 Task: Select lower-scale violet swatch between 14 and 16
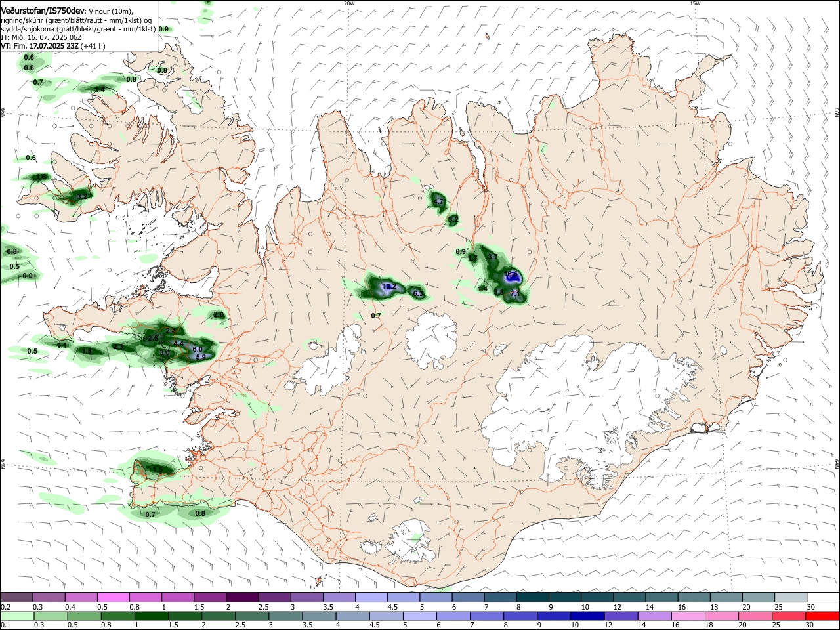pos(655,616)
